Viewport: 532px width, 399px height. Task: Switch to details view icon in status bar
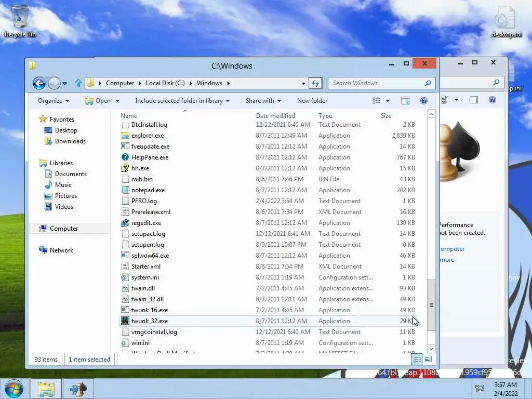417,359
